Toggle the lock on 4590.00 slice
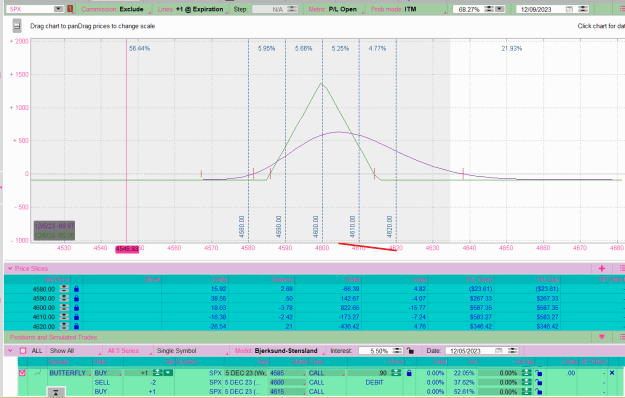This screenshot has height=398, width=625. click(x=77, y=298)
